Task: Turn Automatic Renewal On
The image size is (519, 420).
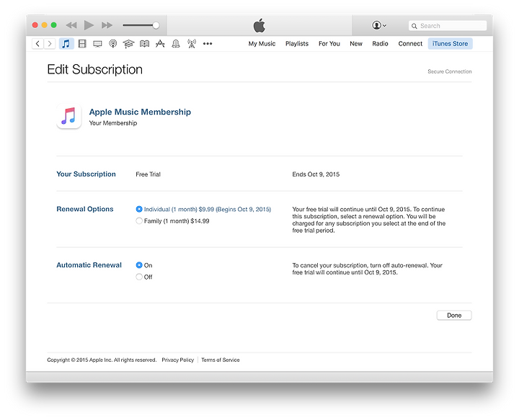Action: point(139,265)
